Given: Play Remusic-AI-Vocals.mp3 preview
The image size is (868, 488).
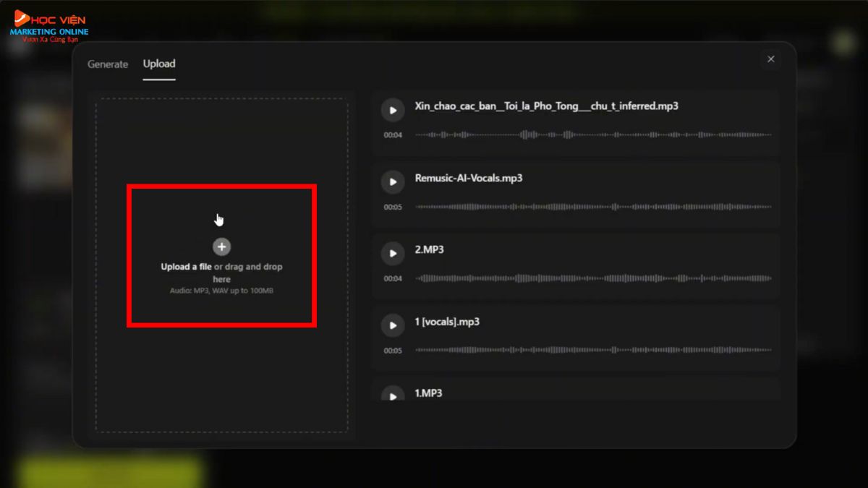Looking at the screenshot, I should pos(393,182).
